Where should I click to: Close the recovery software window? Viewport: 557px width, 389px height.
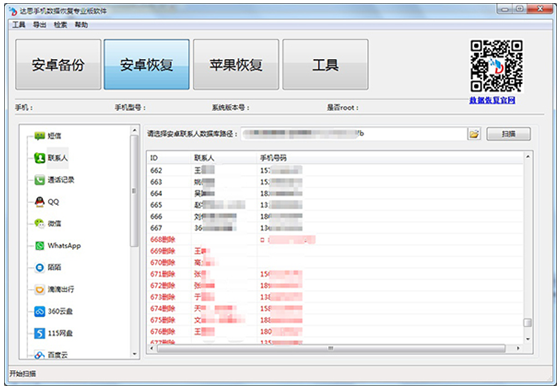pyautogui.click(x=540, y=9)
